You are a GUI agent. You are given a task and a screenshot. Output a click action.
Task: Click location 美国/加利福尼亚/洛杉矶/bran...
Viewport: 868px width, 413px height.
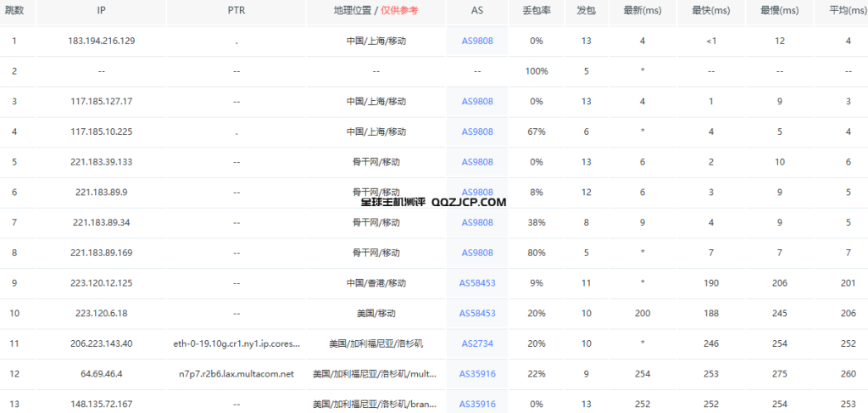tap(376, 405)
